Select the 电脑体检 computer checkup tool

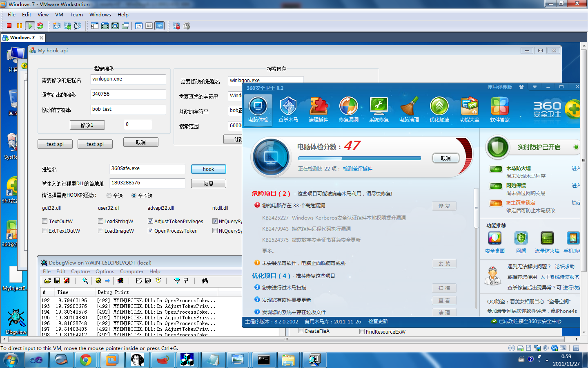(258, 110)
